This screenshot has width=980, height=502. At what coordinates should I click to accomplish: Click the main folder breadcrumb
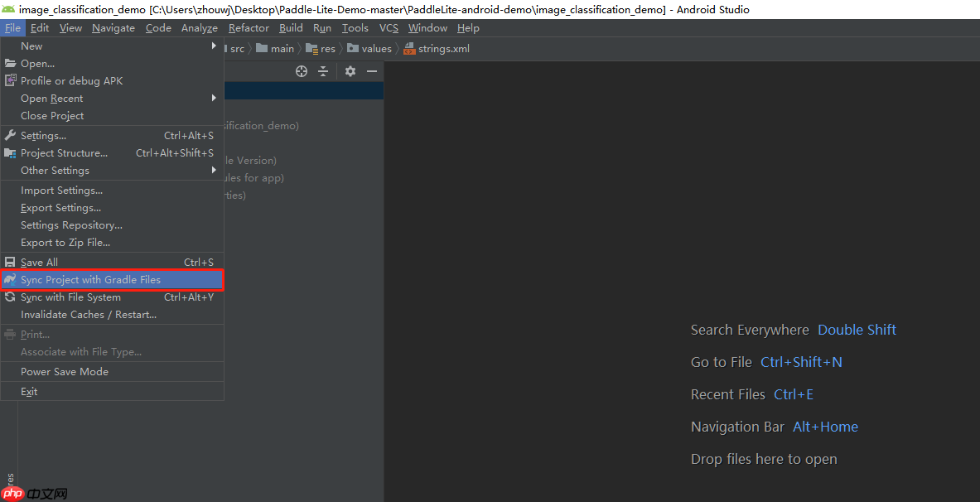pos(282,49)
